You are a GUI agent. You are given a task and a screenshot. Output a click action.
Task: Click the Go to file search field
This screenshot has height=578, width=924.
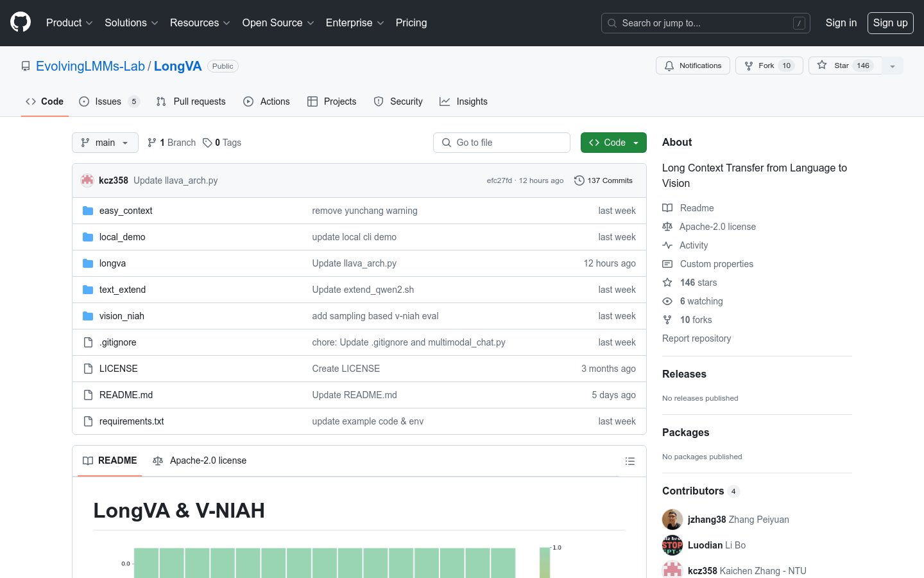tap(502, 143)
